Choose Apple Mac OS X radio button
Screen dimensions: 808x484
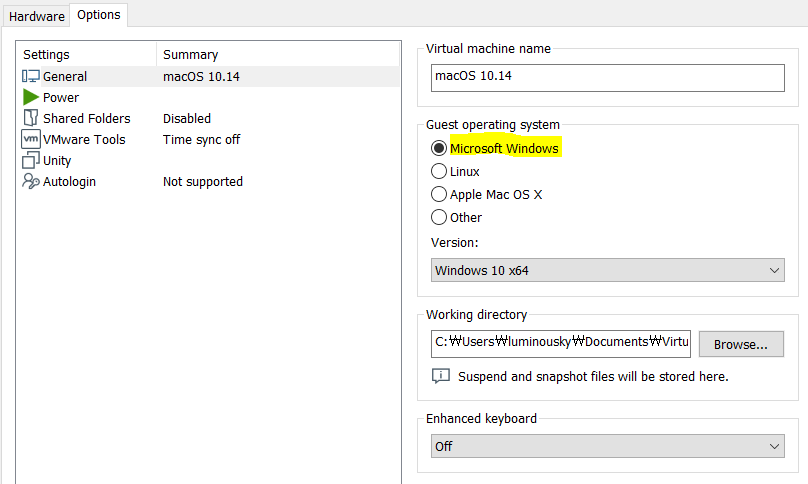[x=439, y=194]
